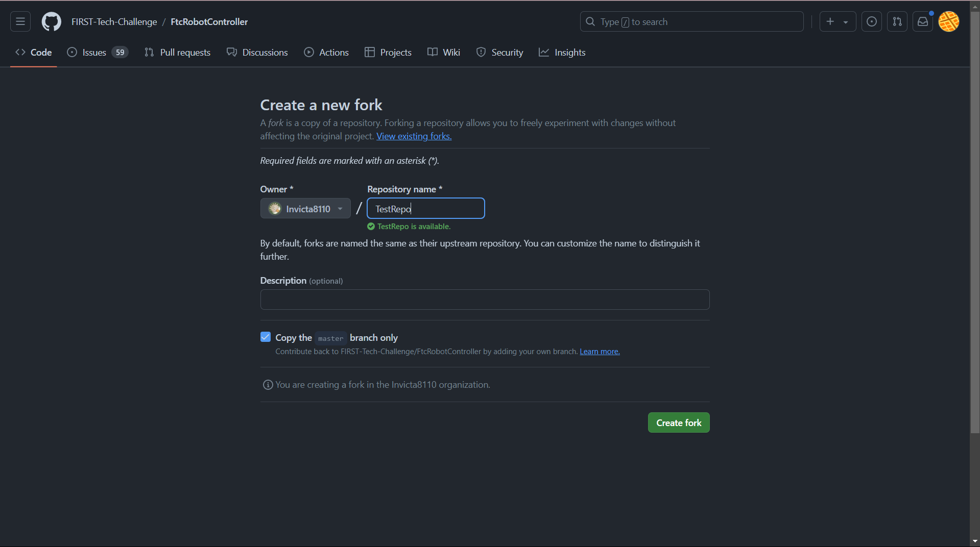Open the notifications inbox icon
The height and width of the screenshot is (547, 980).
[x=923, y=21]
